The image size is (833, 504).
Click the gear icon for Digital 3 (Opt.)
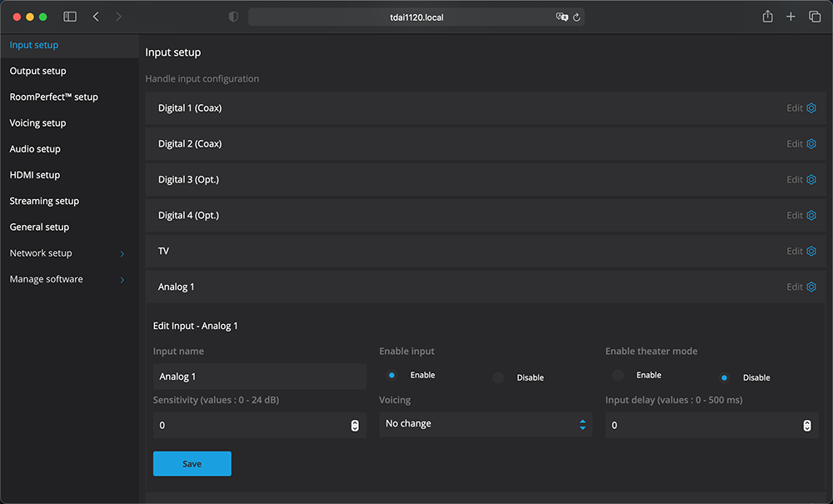click(x=811, y=179)
